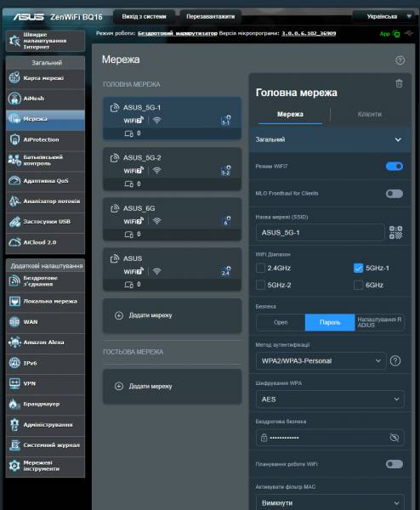Open the AiMesh section in the sidebar

[x=45, y=99]
